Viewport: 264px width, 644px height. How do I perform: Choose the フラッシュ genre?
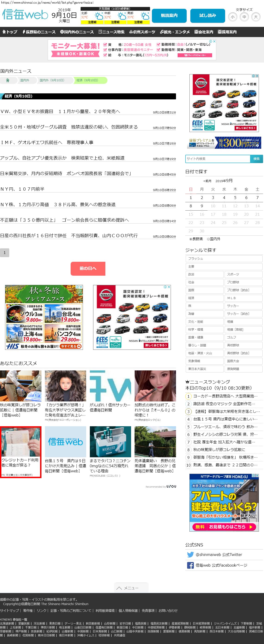click(x=224, y=259)
